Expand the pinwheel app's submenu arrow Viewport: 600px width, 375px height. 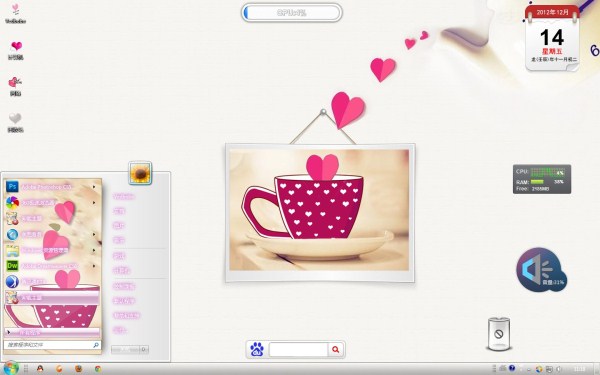click(94, 202)
